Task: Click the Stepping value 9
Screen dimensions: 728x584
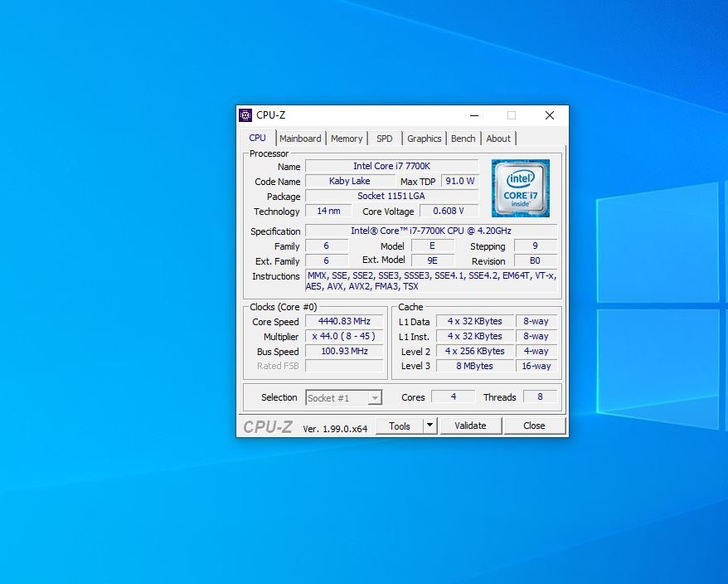Action: [x=536, y=246]
